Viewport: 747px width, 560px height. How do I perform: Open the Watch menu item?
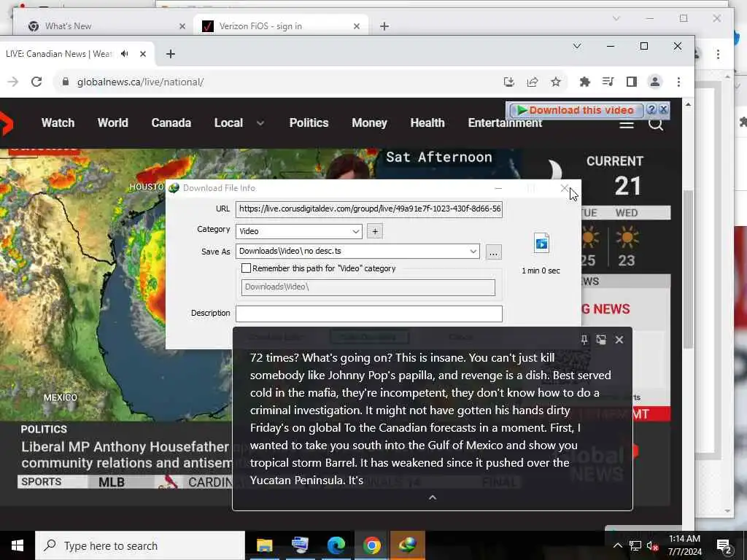click(58, 122)
